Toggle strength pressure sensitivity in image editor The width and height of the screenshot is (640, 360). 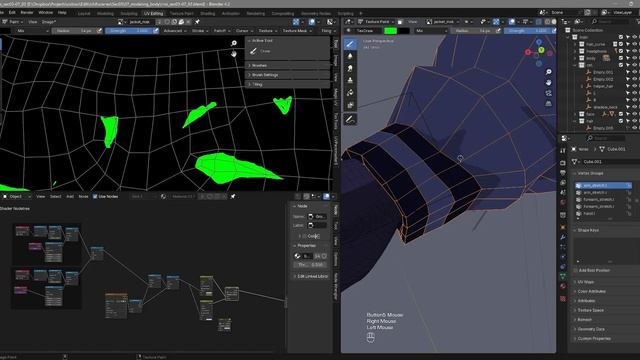coord(156,31)
